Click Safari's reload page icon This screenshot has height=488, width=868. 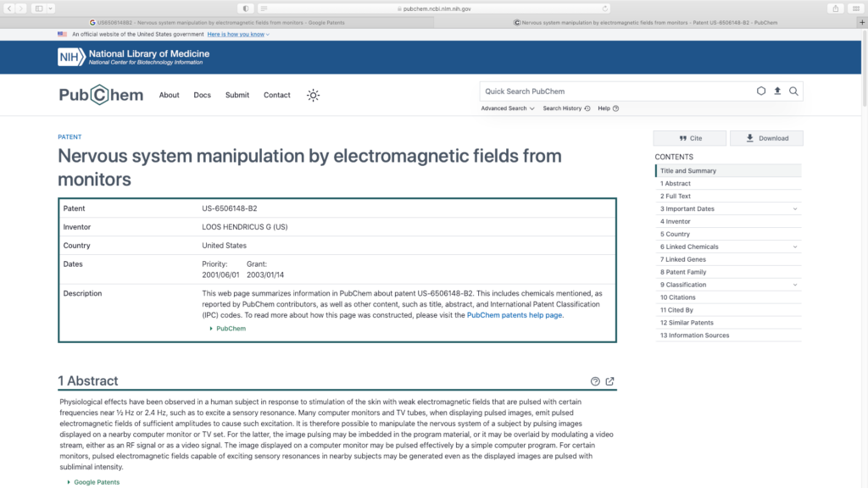pyautogui.click(x=604, y=8)
